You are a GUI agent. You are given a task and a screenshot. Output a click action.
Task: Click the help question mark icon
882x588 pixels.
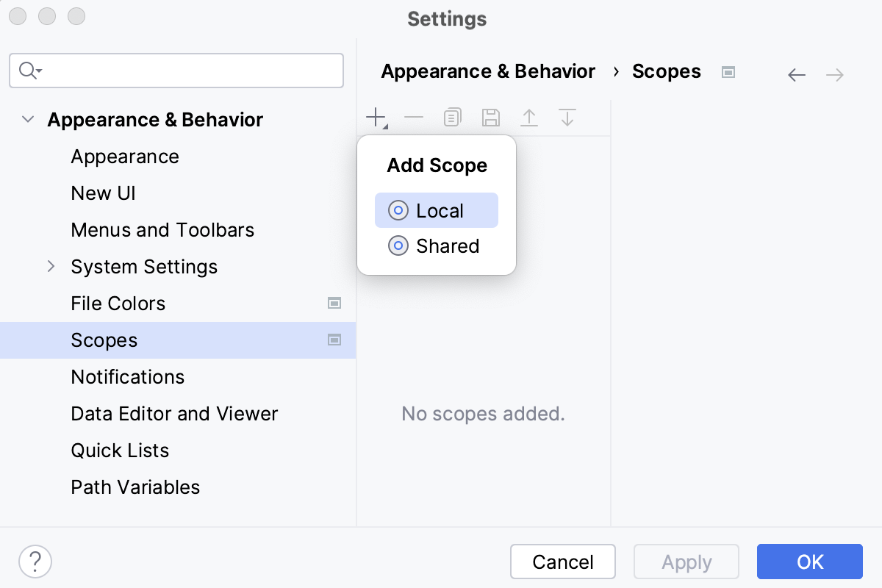click(x=35, y=561)
